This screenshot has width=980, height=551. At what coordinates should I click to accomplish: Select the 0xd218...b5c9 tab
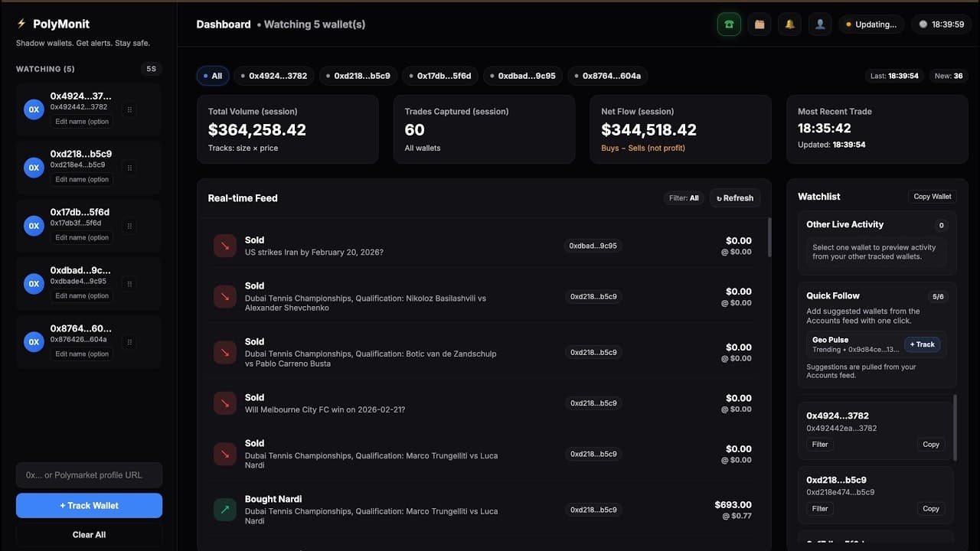tap(359, 76)
